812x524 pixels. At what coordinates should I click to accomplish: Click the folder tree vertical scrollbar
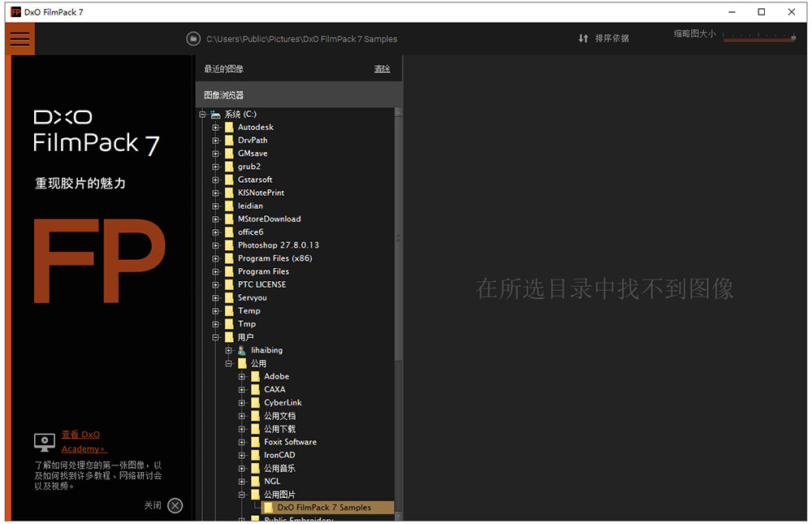[398, 238]
